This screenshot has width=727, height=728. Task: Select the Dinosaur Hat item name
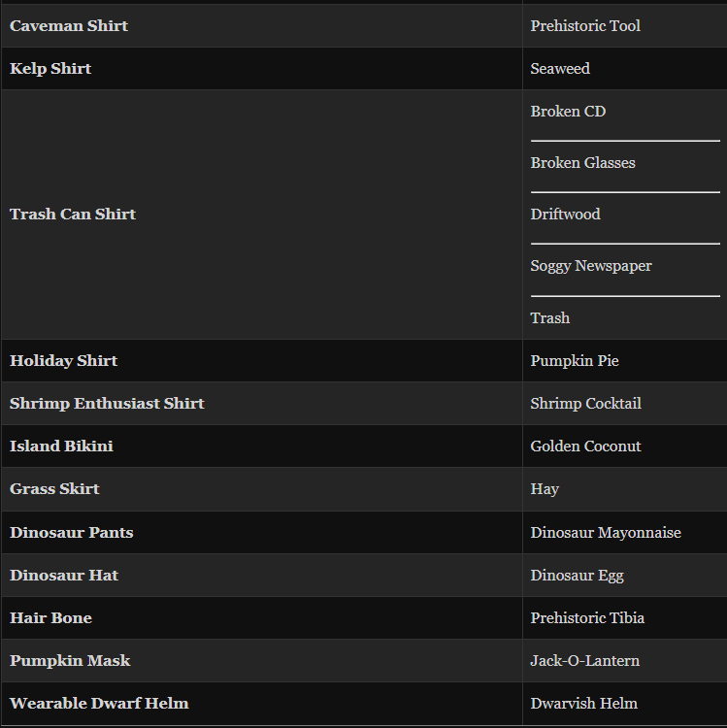tap(64, 576)
